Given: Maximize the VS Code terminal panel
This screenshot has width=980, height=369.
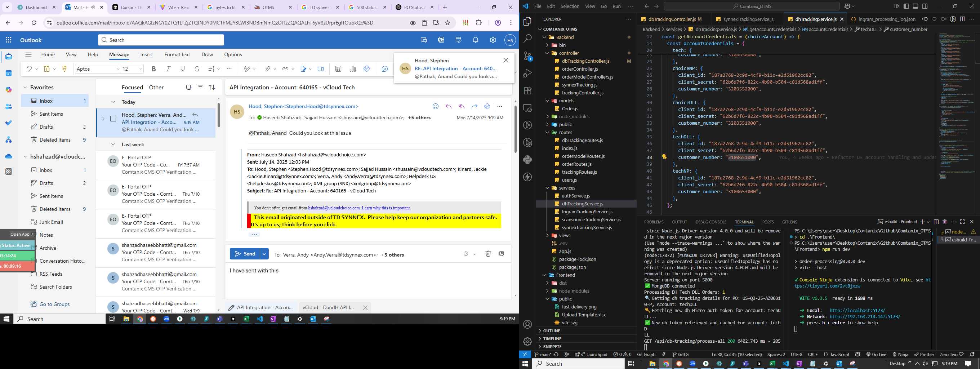Looking at the screenshot, I should tap(962, 222).
